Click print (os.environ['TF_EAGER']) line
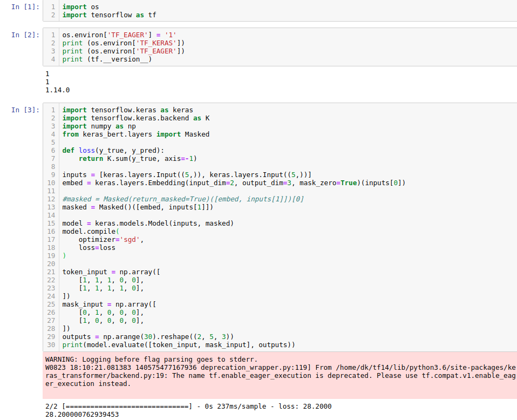 pos(124,51)
